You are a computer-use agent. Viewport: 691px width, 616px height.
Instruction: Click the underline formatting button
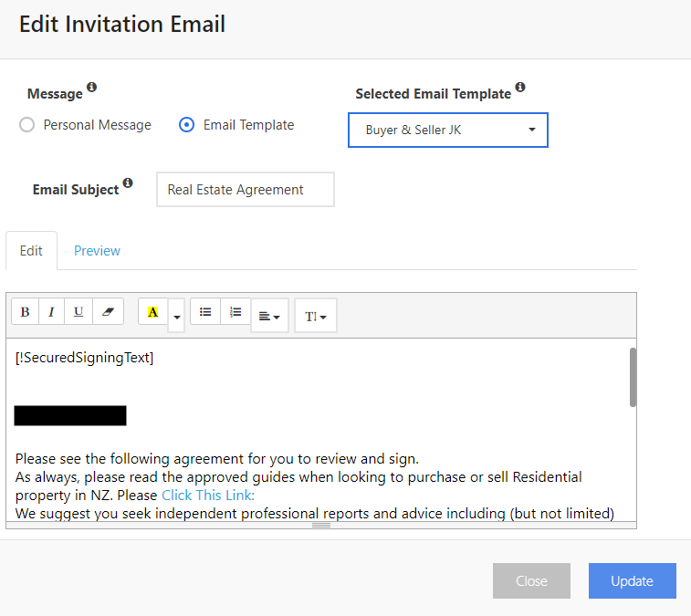(x=79, y=312)
